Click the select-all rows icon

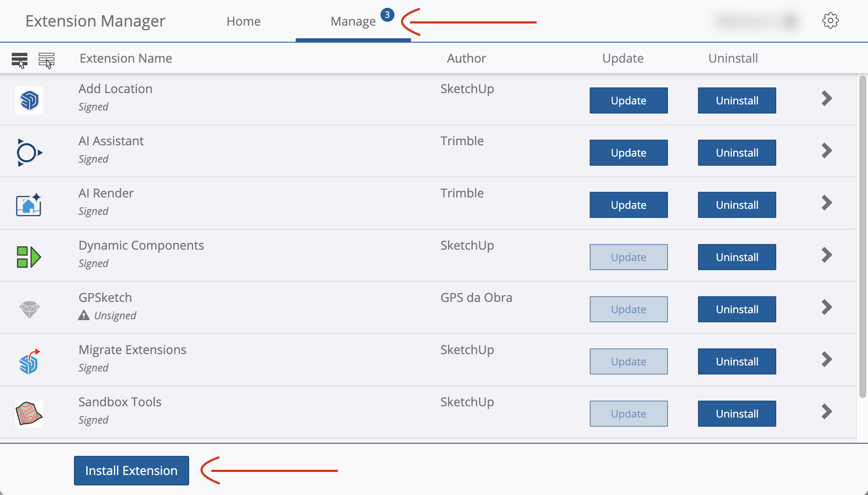[20, 60]
